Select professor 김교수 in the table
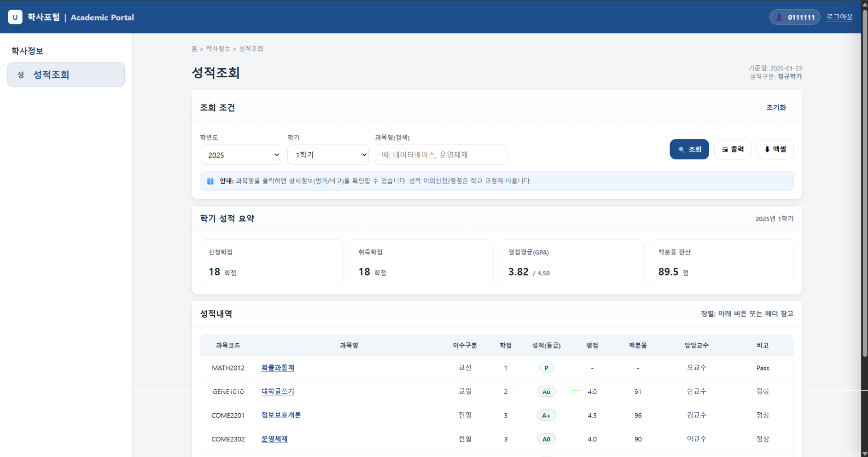Image resolution: width=868 pixels, height=457 pixels. pos(696,415)
